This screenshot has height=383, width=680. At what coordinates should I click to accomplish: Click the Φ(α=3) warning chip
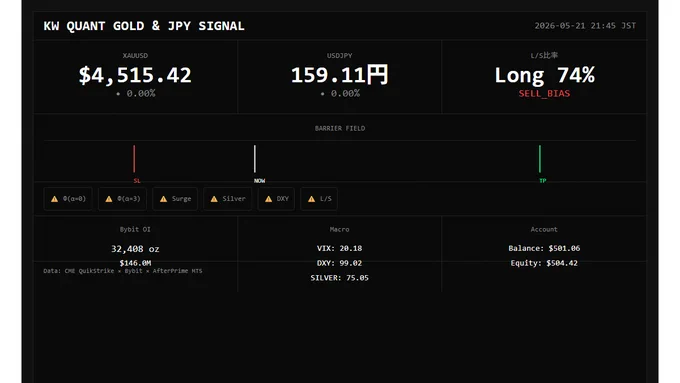click(x=122, y=199)
